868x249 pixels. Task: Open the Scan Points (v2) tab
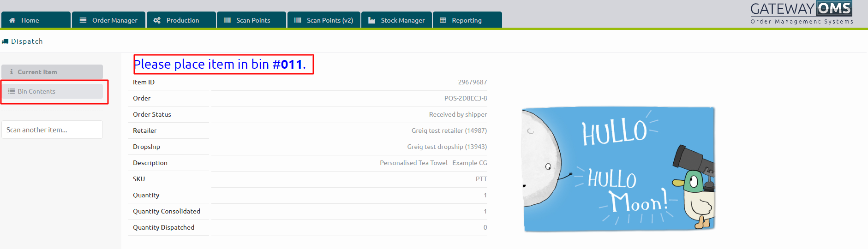324,20
